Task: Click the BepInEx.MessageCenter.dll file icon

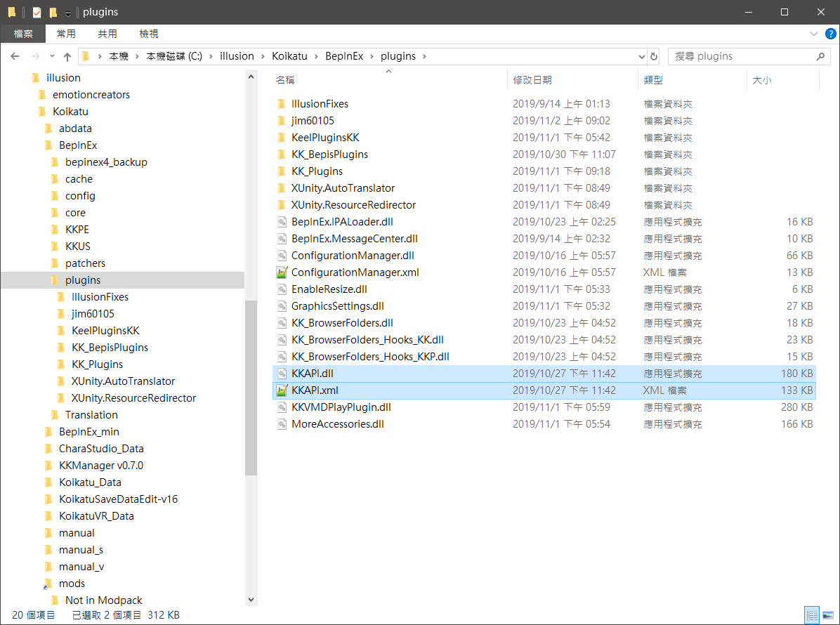Action: pos(282,239)
